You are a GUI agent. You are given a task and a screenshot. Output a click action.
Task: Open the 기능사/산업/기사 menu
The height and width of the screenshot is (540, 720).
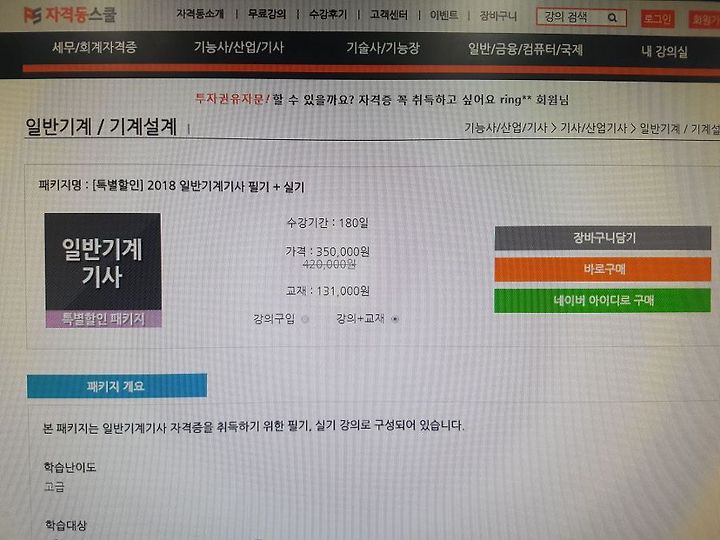(x=239, y=47)
